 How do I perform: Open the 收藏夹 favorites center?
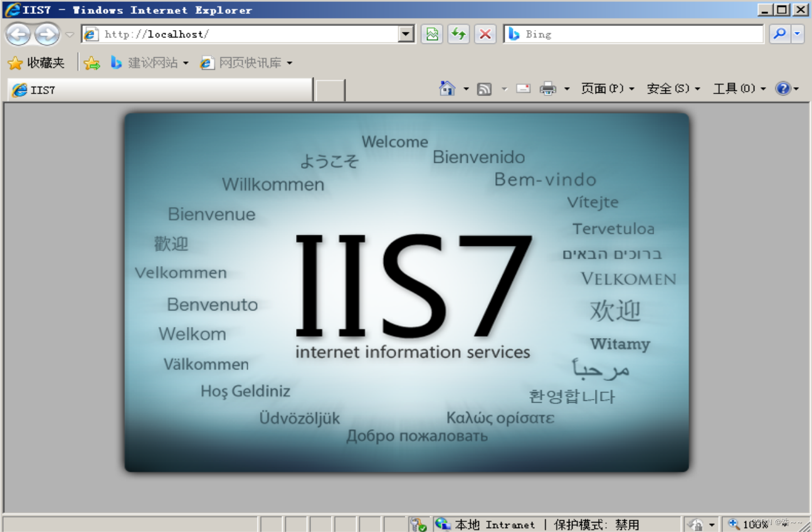tap(36, 63)
